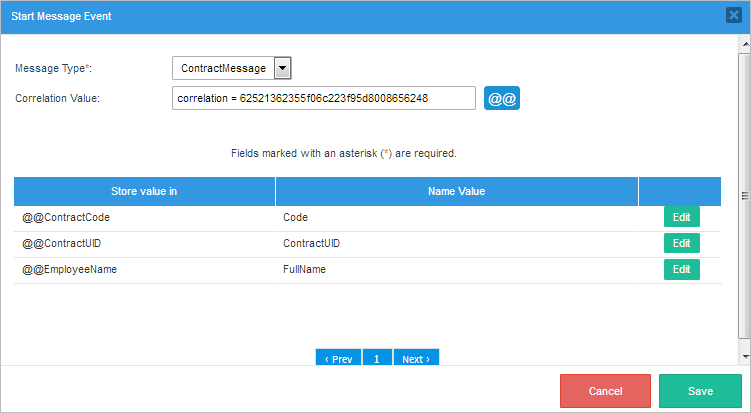The height and width of the screenshot is (413, 751).
Task: Click the scrollbar up arrow
Action: [744, 44]
